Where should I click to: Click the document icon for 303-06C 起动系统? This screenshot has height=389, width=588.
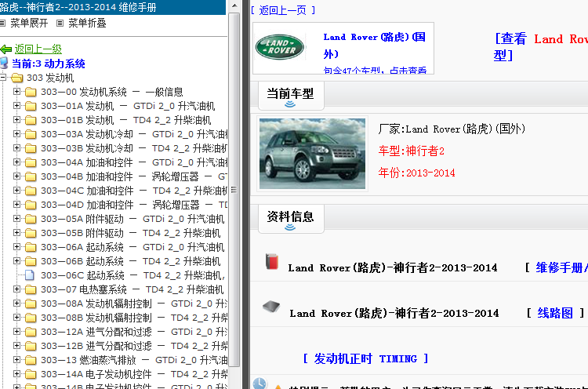coord(30,275)
